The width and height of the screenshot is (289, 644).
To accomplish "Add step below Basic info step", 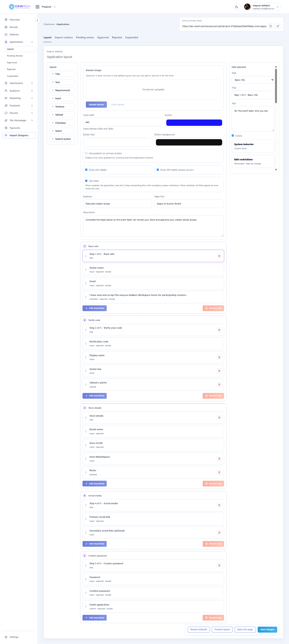I will point(95,308).
